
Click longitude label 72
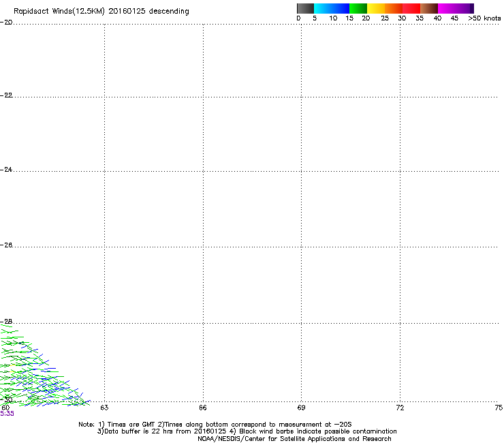(400, 408)
